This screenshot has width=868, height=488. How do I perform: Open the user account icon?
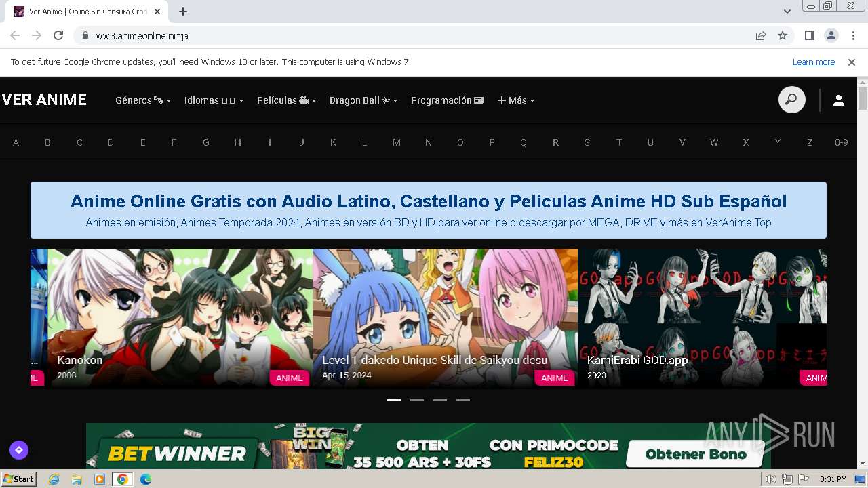tap(838, 100)
